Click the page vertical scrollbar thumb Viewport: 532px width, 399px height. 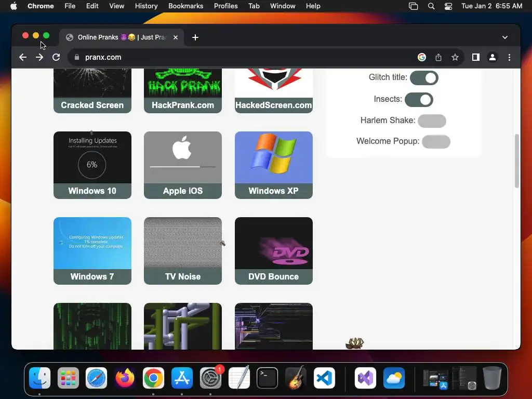point(517,161)
